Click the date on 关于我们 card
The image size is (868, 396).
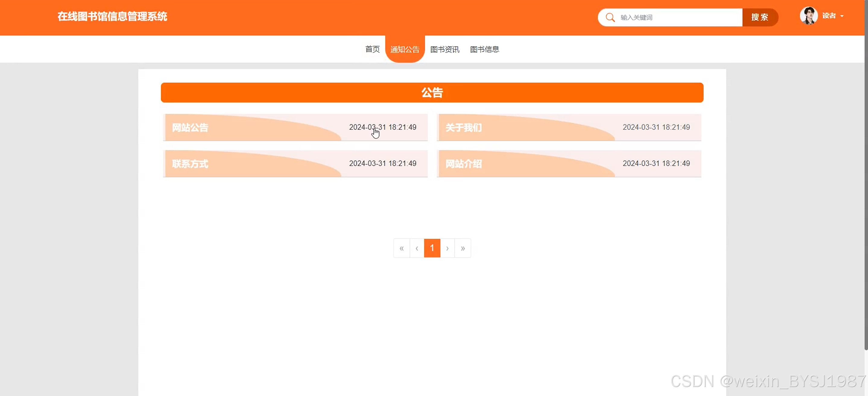pos(656,127)
